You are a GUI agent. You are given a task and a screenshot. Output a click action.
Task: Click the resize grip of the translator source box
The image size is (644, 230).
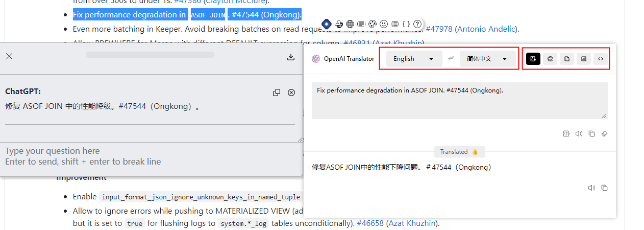[605, 117]
